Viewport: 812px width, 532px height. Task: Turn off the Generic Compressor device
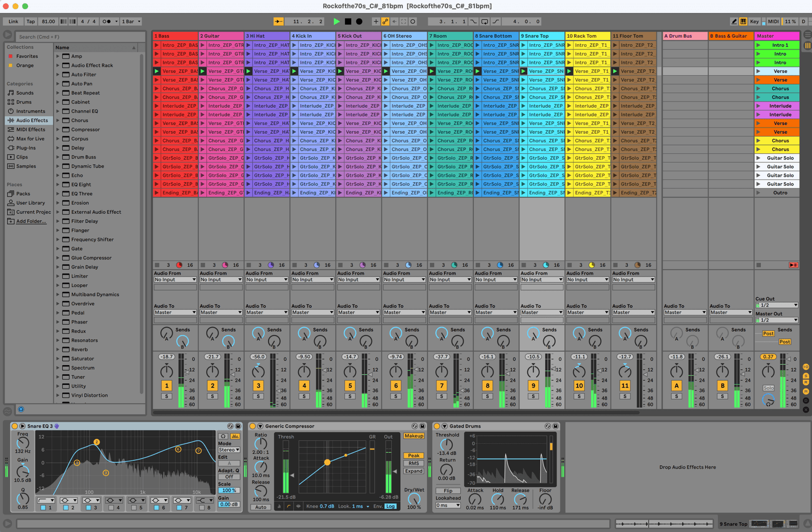tap(252, 426)
